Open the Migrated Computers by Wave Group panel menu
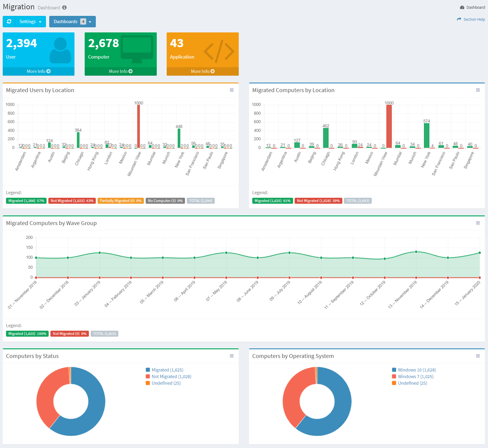The width and height of the screenshot is (488, 448). pyautogui.click(x=478, y=223)
